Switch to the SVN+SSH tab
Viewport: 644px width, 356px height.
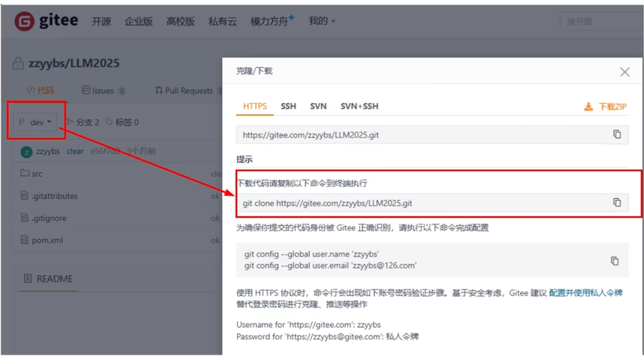coord(360,106)
